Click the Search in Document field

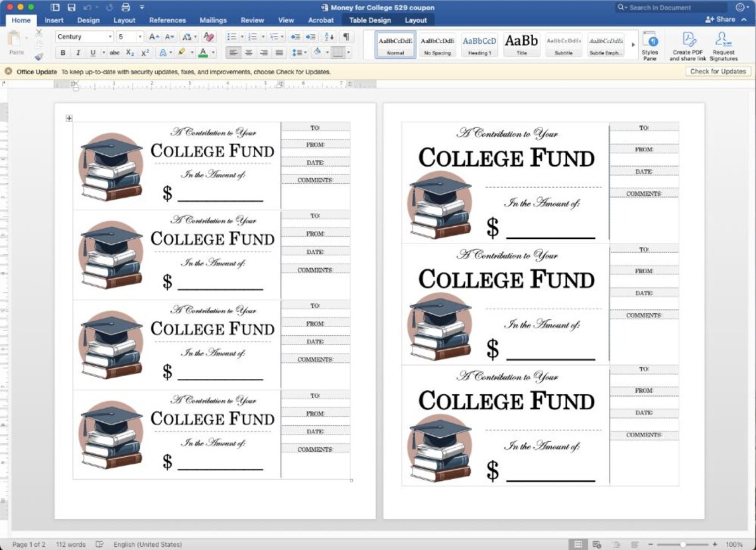pyautogui.click(x=672, y=7)
